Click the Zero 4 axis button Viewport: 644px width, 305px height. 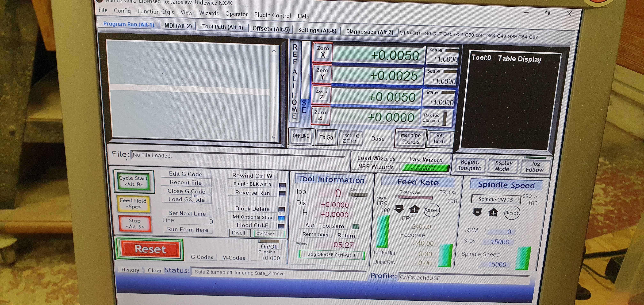click(320, 116)
